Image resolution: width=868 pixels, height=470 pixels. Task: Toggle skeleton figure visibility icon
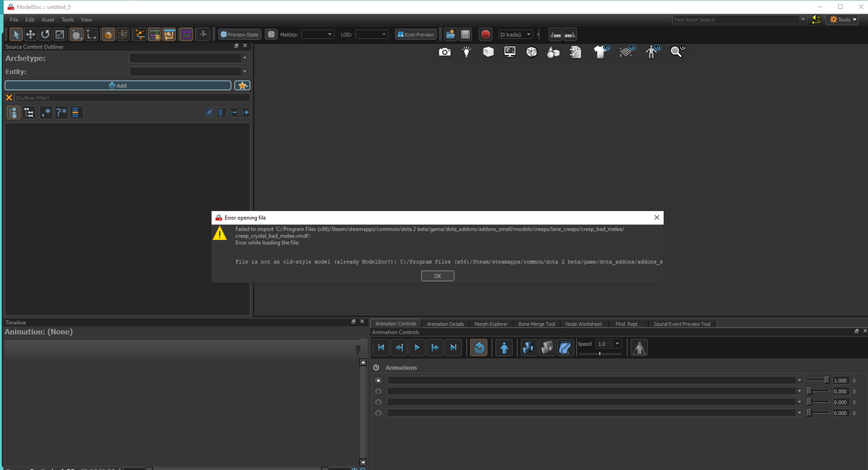pos(653,52)
